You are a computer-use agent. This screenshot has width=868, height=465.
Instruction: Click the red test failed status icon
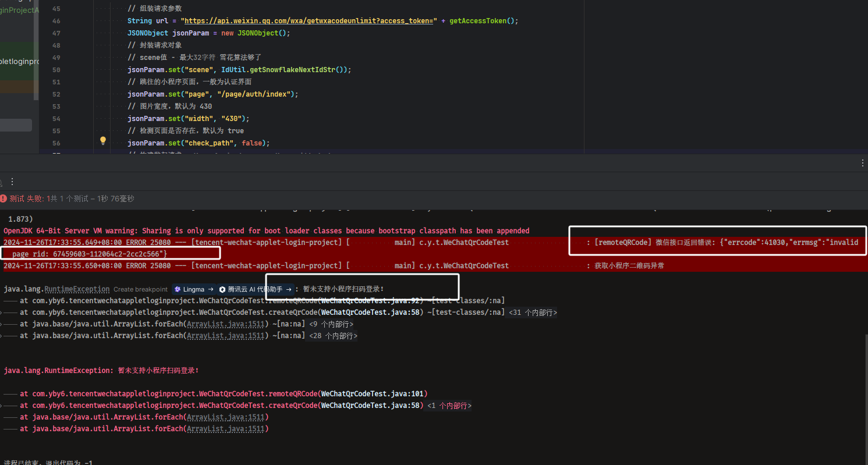point(3,198)
